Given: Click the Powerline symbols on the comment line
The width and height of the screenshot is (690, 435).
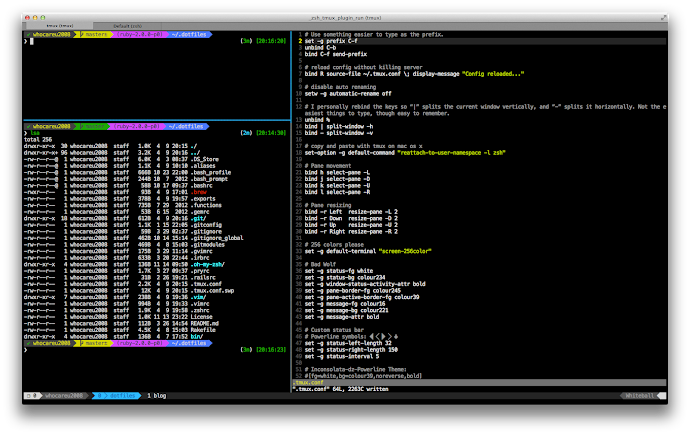Looking at the screenshot, I should point(384,336).
